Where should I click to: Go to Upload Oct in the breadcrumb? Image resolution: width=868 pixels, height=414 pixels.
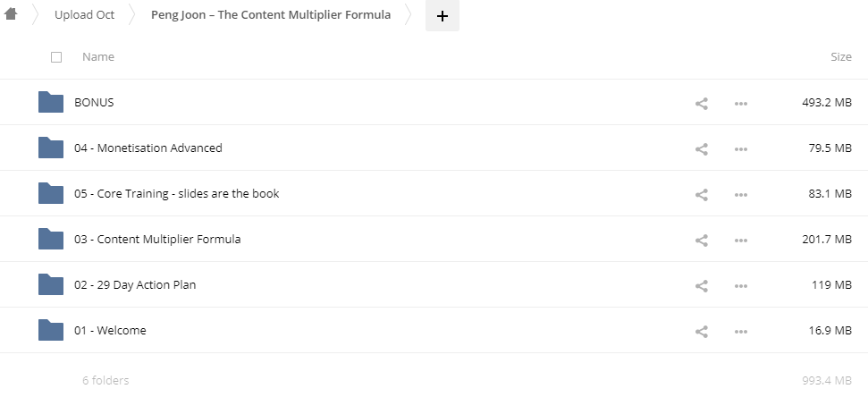[x=84, y=15]
